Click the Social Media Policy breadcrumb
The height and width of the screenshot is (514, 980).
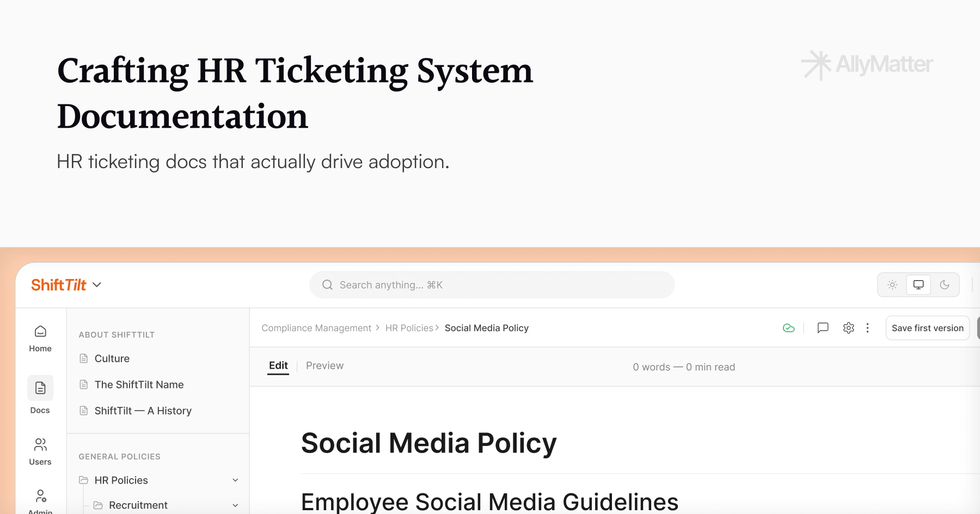(x=487, y=328)
